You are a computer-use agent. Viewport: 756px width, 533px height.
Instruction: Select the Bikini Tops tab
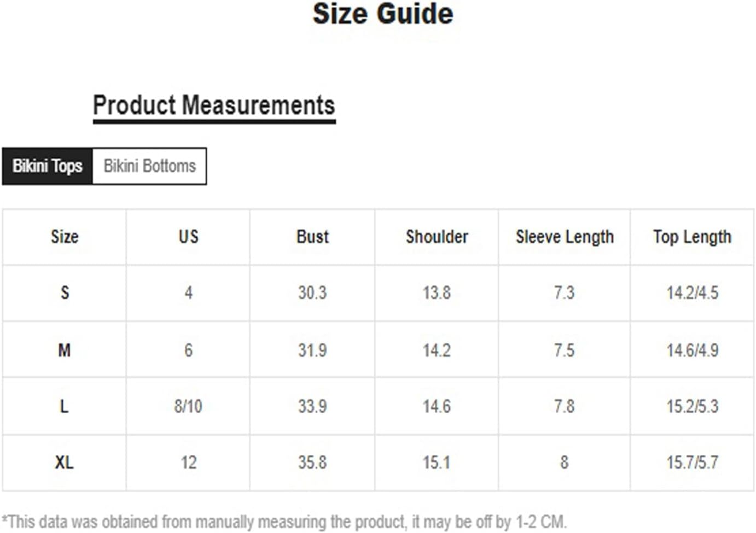point(48,166)
